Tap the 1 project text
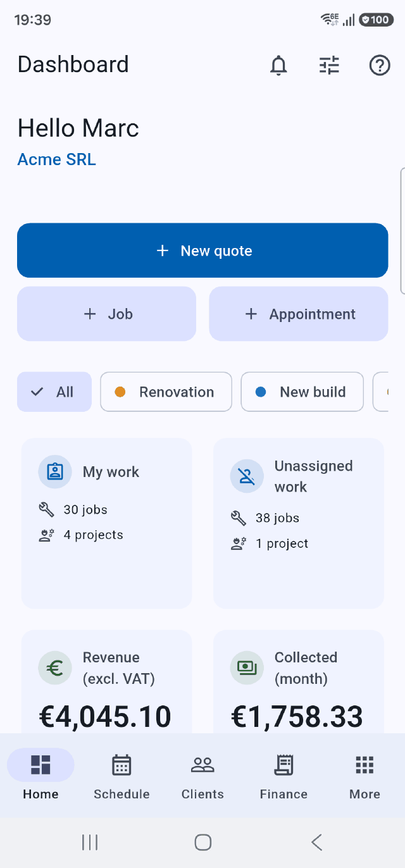 point(282,544)
